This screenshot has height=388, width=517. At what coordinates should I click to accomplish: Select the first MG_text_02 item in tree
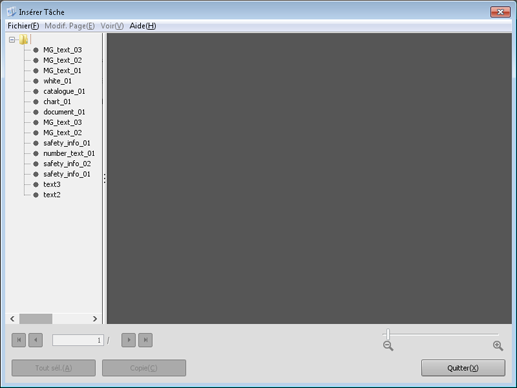tap(62, 60)
